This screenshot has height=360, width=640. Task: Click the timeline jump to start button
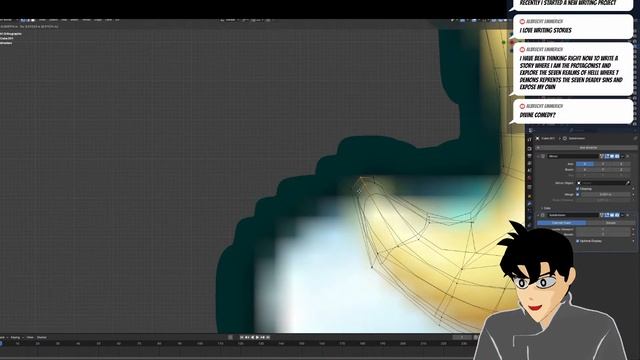point(242,338)
